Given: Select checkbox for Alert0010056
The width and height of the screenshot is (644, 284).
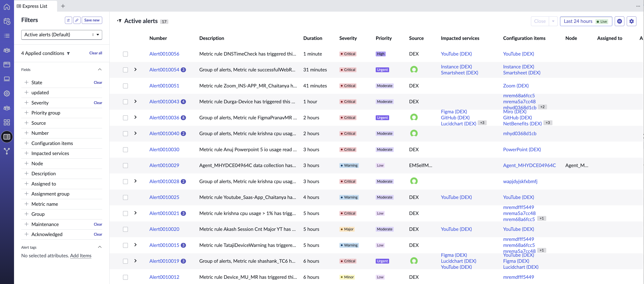Looking at the screenshot, I should tap(125, 54).
